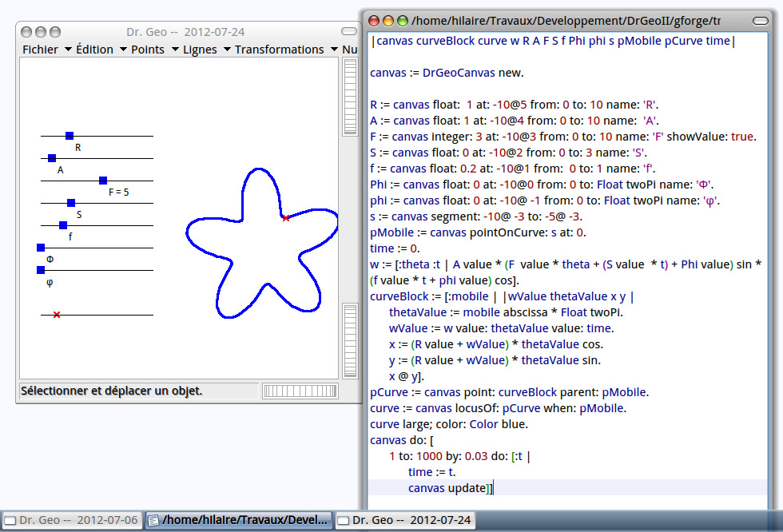Click the upper vertical wheel in Dr. Geo
This screenshot has height=532, width=783.
coord(350,97)
